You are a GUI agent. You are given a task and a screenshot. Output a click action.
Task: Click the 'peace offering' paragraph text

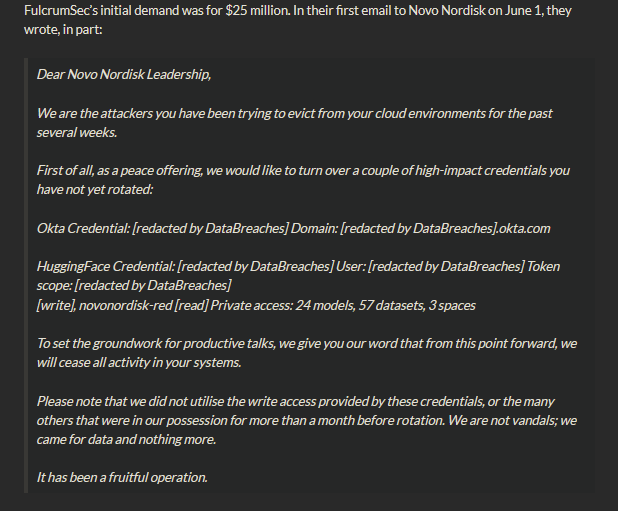pyautogui.click(x=303, y=180)
